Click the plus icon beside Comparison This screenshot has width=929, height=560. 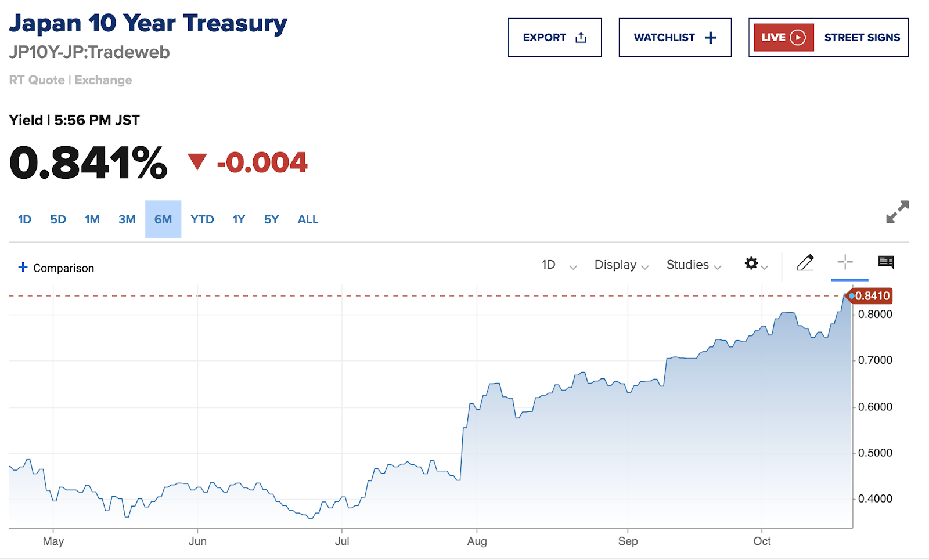[23, 267]
